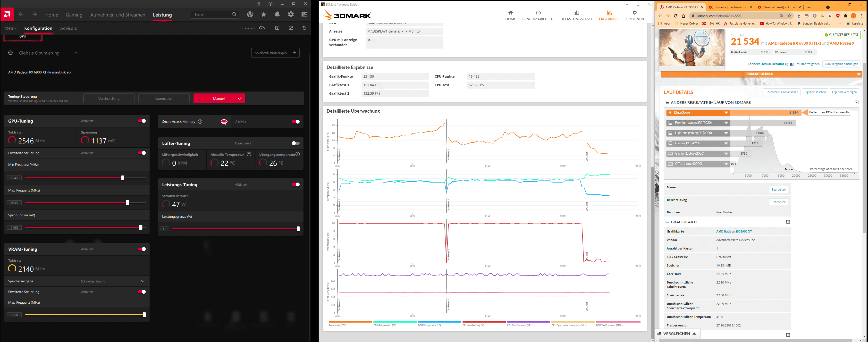Viewport: 868px width, 342px height.
Task: Click the Leistungsgrenze slider handle
Action: tap(298, 229)
